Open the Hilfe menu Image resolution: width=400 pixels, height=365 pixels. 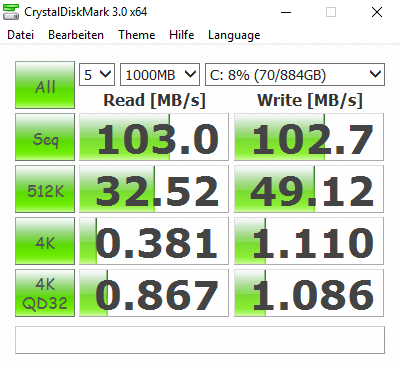coord(182,35)
